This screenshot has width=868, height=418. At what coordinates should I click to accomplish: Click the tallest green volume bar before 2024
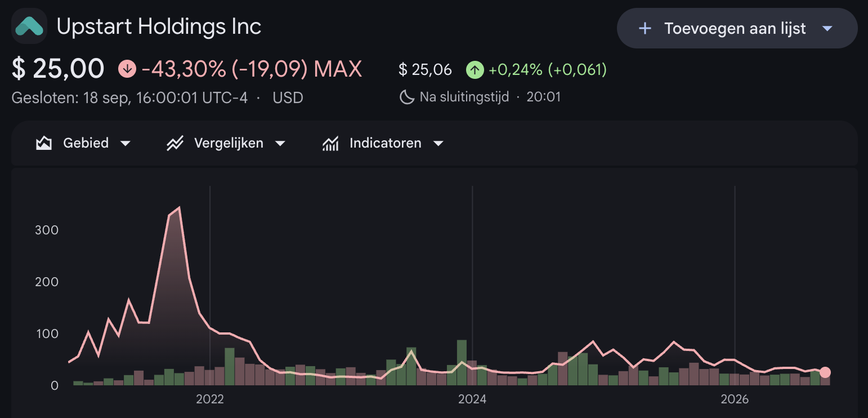[462, 363]
